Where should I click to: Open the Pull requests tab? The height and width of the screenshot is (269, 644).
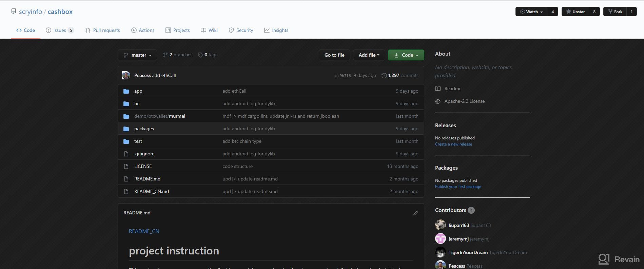102,30
